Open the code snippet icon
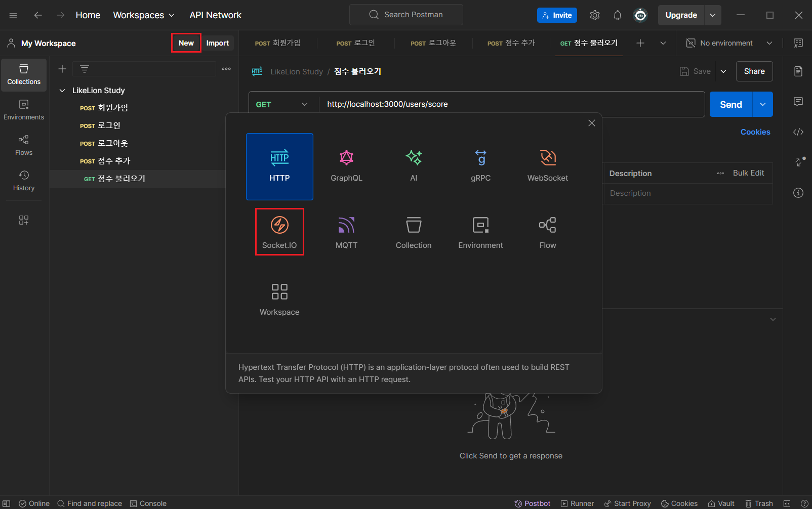Image resolution: width=812 pixels, height=509 pixels. [798, 132]
